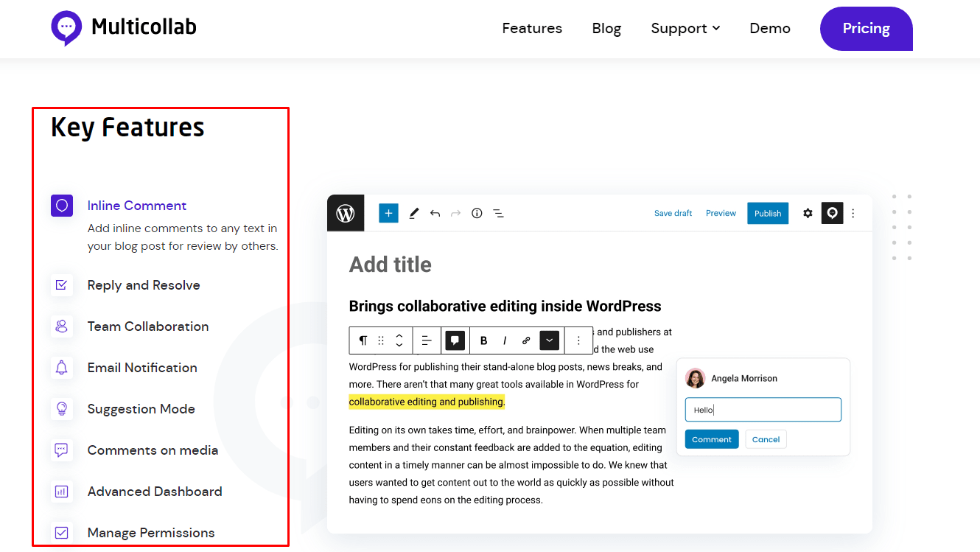Click the Preview link
This screenshot has width=980, height=552.
(x=721, y=213)
